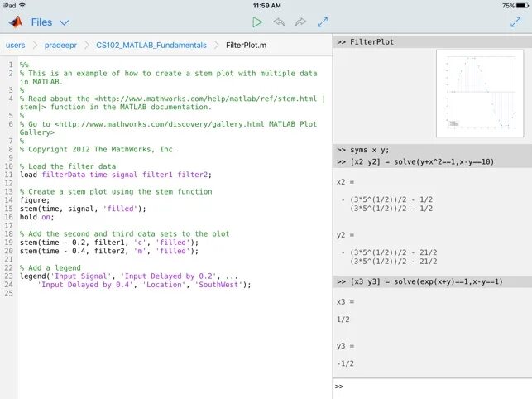Expand the editor pane to full screen
532x399 pixels.
coord(323,22)
